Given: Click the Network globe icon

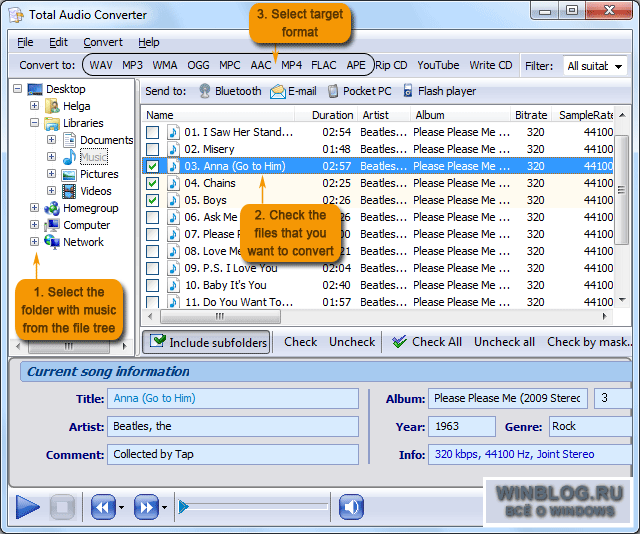Looking at the screenshot, I should (52, 242).
